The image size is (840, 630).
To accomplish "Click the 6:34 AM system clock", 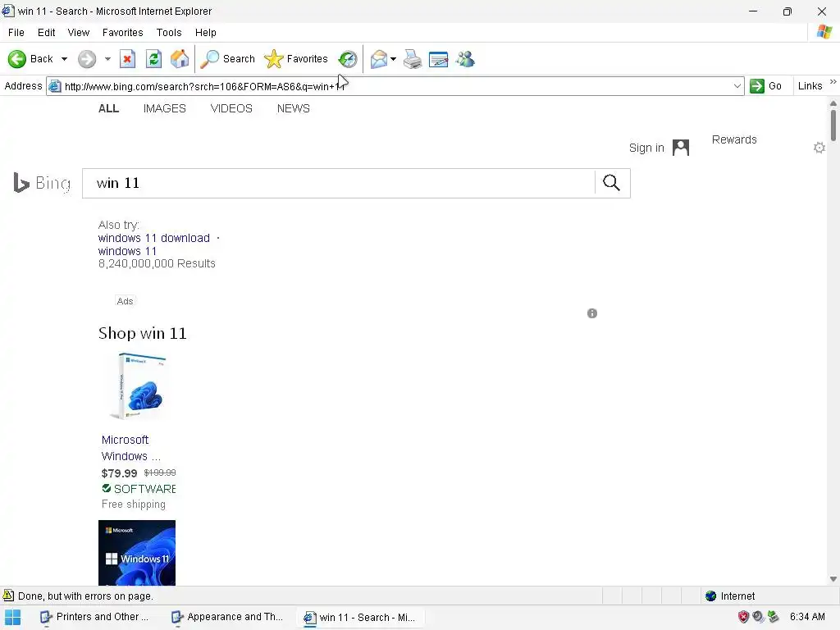I will coord(807,617).
